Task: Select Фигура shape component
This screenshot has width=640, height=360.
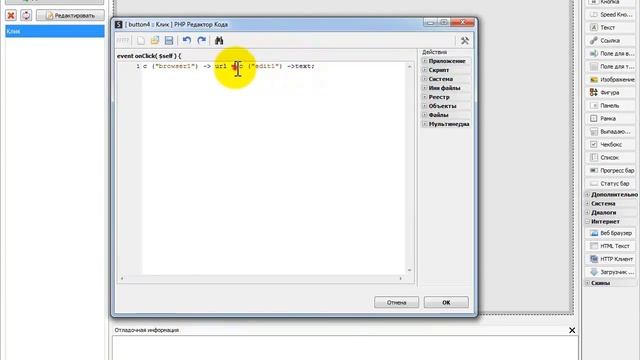Action: click(x=610, y=93)
